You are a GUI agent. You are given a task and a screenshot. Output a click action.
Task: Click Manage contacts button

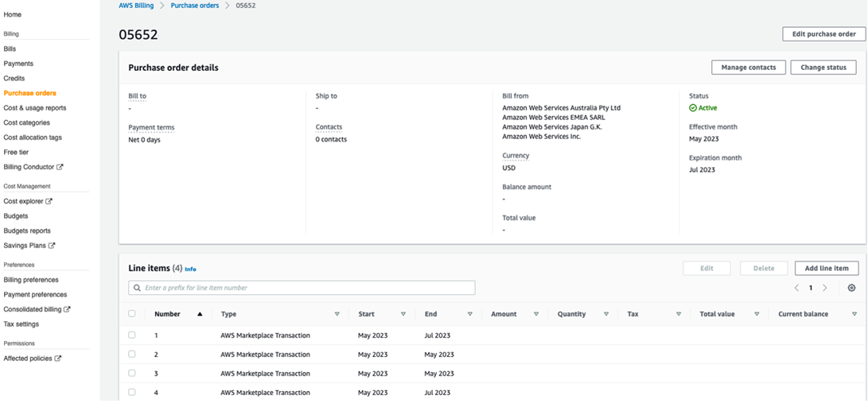click(749, 68)
